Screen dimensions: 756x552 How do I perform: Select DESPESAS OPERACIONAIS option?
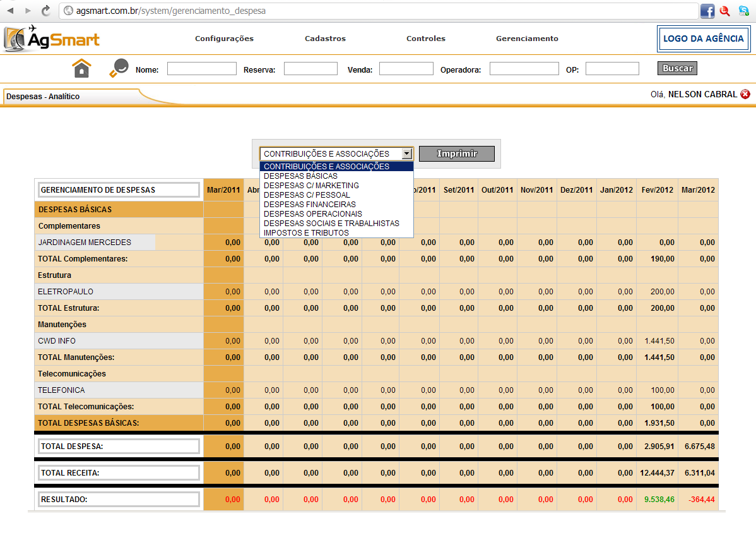(x=336, y=213)
